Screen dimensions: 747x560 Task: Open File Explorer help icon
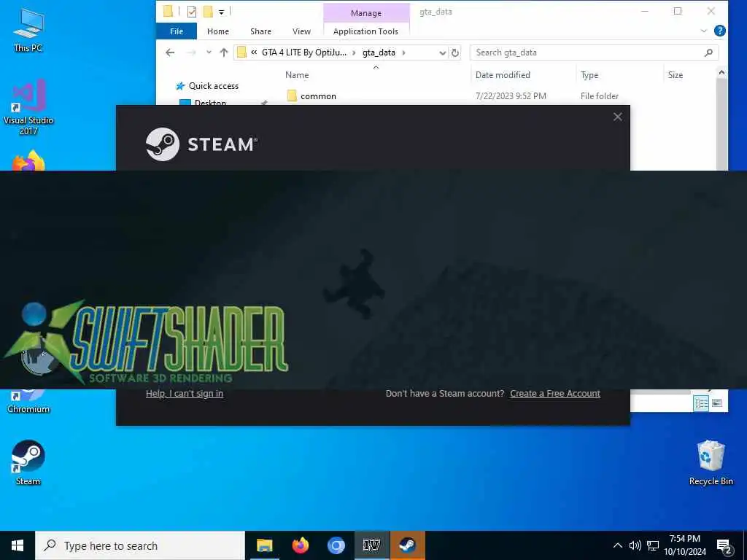click(720, 31)
